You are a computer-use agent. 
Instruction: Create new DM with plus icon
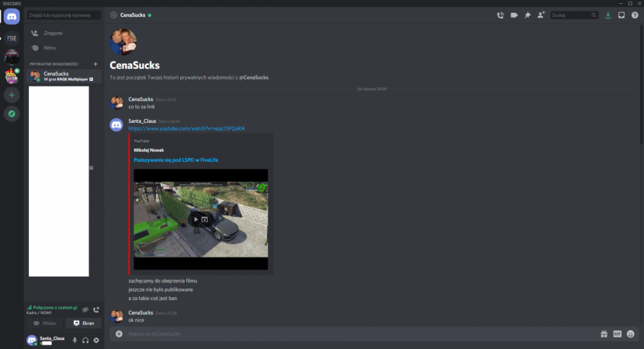coord(95,64)
